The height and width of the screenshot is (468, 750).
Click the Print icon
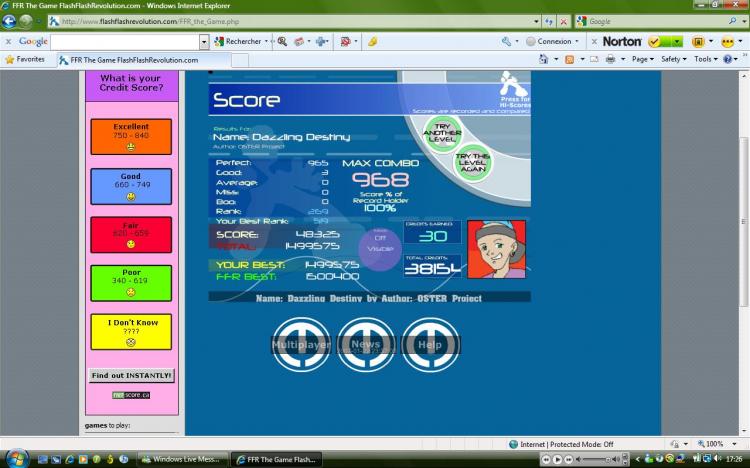(610, 59)
